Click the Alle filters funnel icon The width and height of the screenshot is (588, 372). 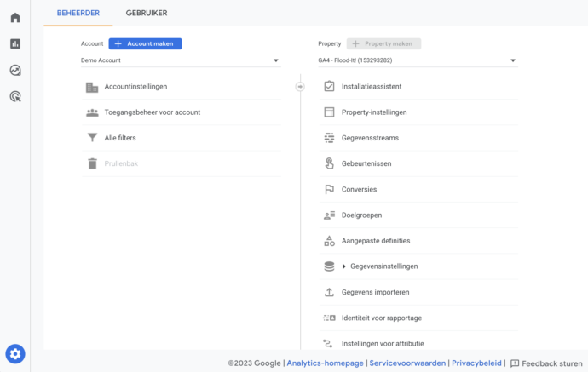point(92,138)
